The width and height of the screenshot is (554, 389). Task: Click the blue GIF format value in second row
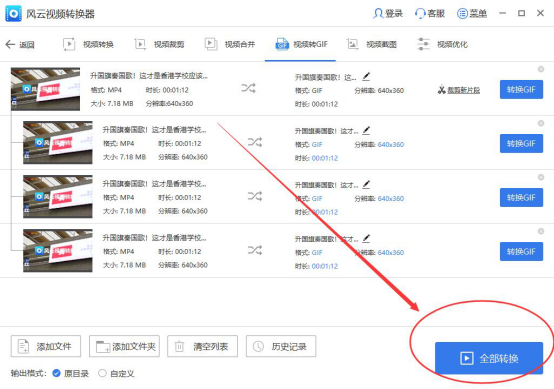pyautogui.click(x=317, y=145)
